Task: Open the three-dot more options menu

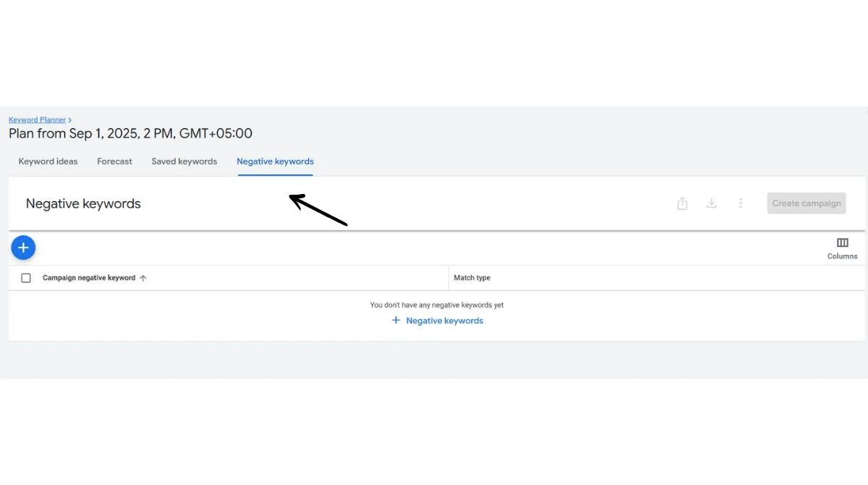Action: (741, 203)
